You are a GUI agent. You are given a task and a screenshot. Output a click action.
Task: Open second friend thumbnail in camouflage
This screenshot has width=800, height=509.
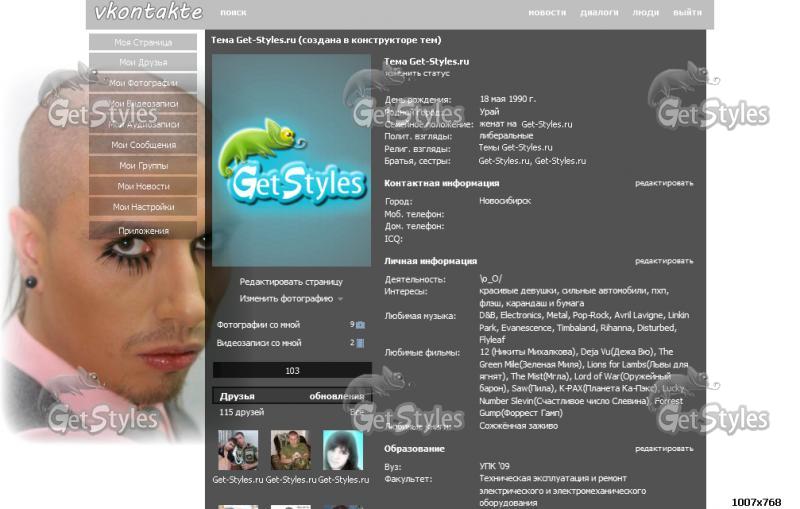click(290, 450)
